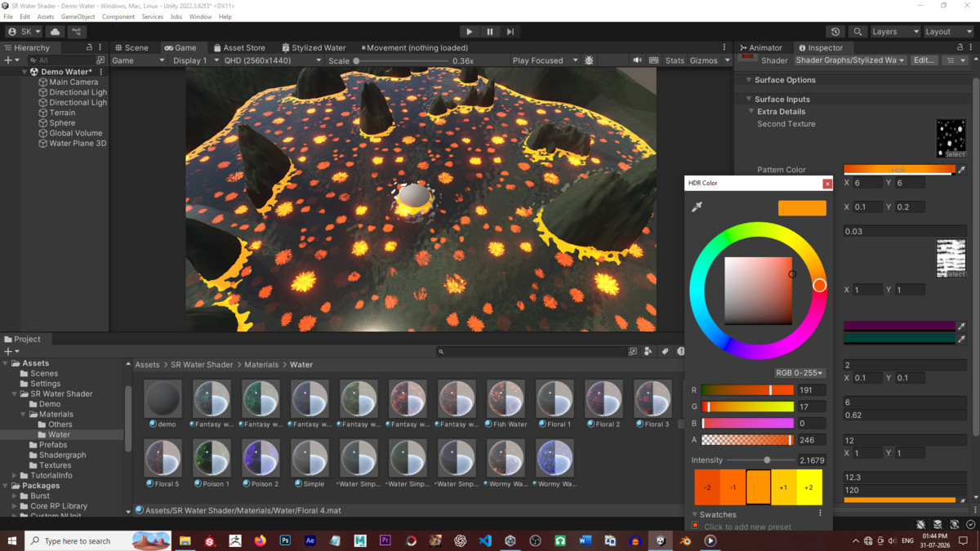The width and height of the screenshot is (980, 551).
Task: Toggle Stats overlay in Game view
Action: (675, 60)
